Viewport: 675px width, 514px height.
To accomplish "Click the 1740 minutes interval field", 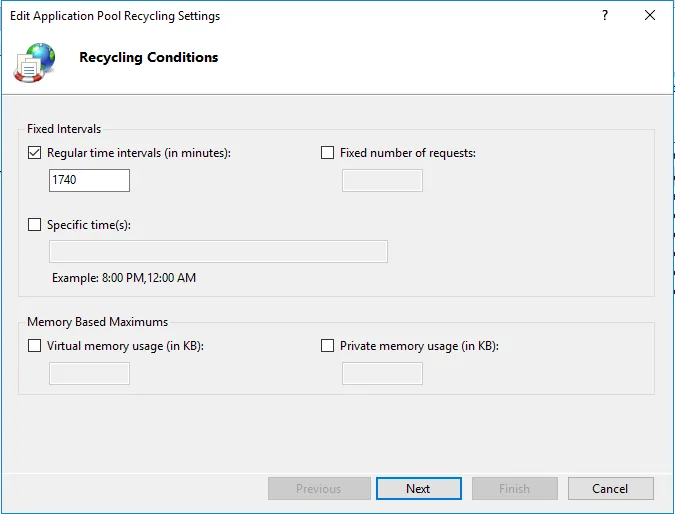I will point(89,180).
